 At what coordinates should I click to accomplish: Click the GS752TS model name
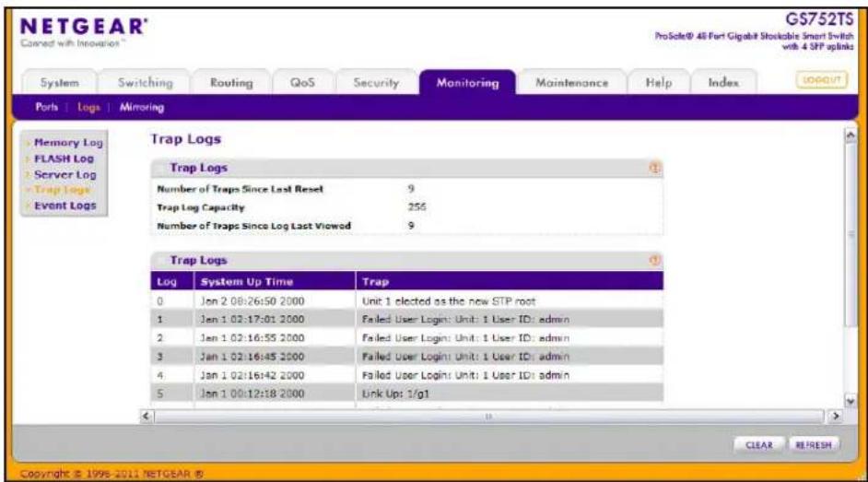[x=819, y=18]
